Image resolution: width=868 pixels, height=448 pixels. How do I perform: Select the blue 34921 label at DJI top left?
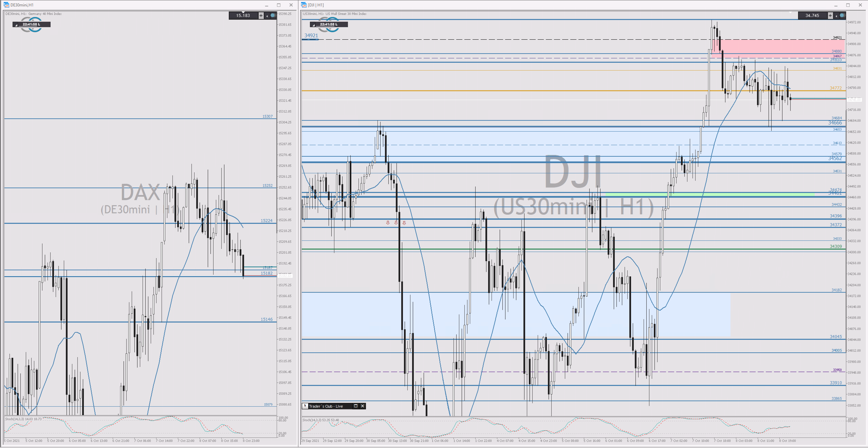point(311,35)
